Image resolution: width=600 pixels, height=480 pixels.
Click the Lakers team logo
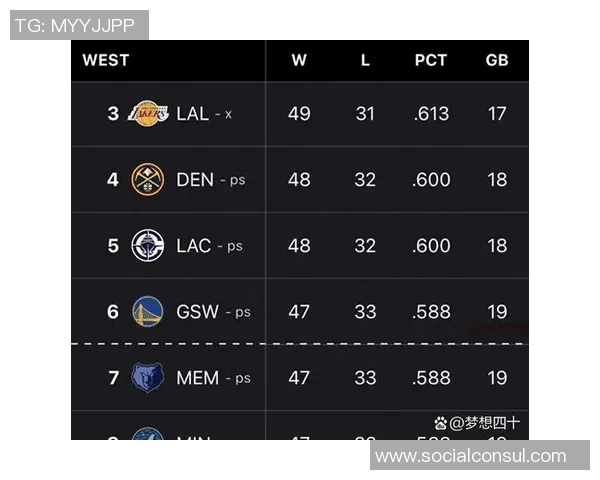click(148, 114)
